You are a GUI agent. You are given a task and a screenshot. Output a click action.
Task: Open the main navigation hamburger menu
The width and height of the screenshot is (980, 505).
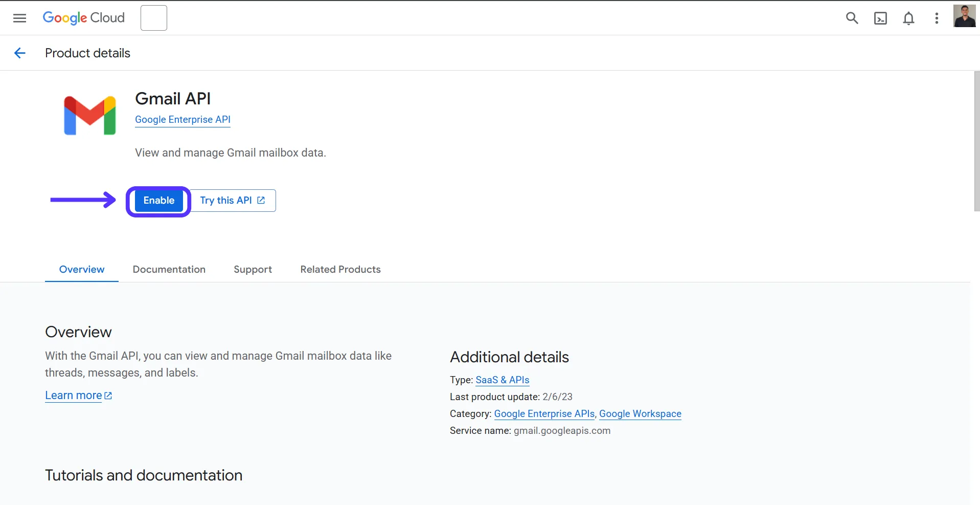pyautogui.click(x=19, y=18)
